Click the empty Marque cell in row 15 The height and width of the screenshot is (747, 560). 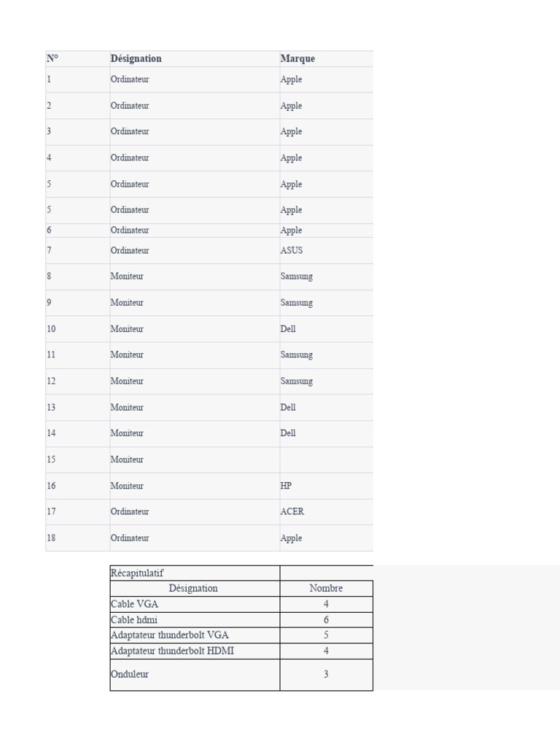[325, 460]
